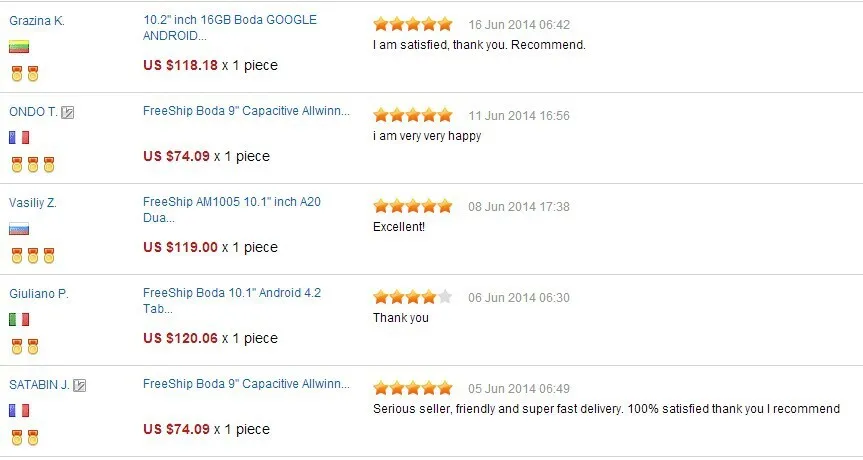This screenshot has width=863, height=460.
Task: Click the edit icon beside SATABIN J.
Action: tap(79, 386)
